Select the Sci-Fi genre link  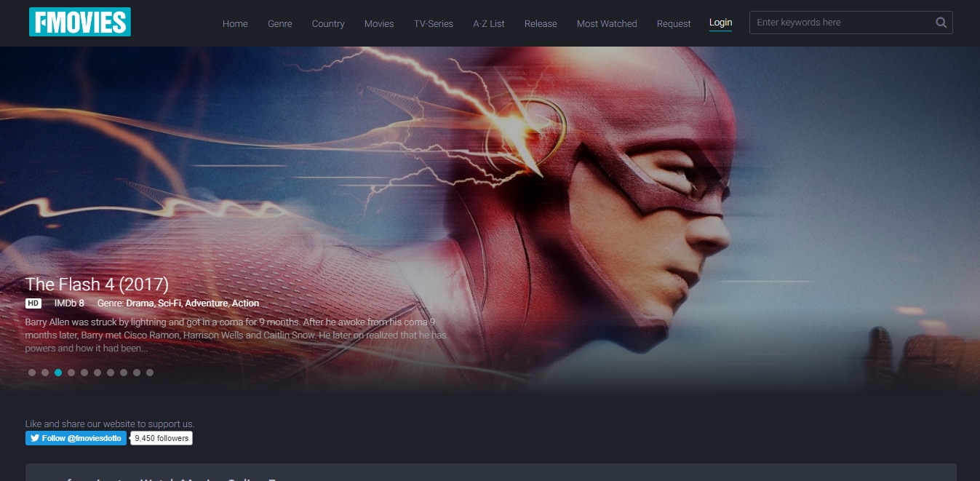point(169,303)
